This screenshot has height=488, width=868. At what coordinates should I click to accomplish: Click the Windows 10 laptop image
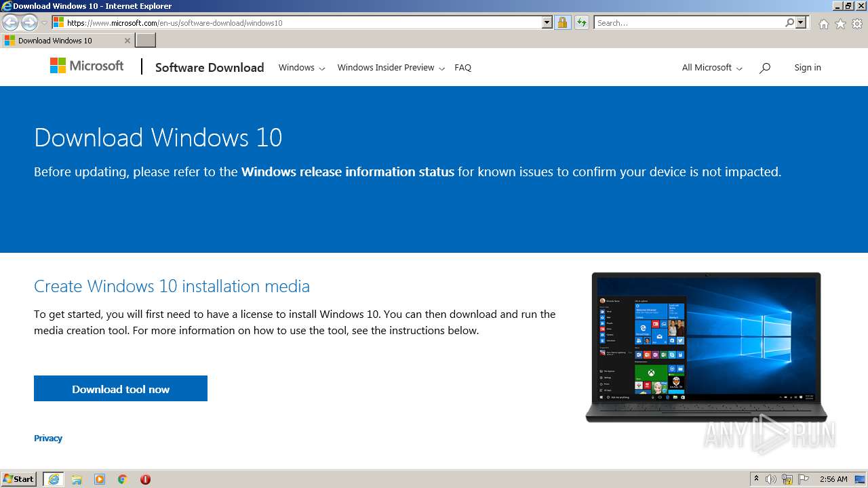pyautogui.click(x=707, y=348)
